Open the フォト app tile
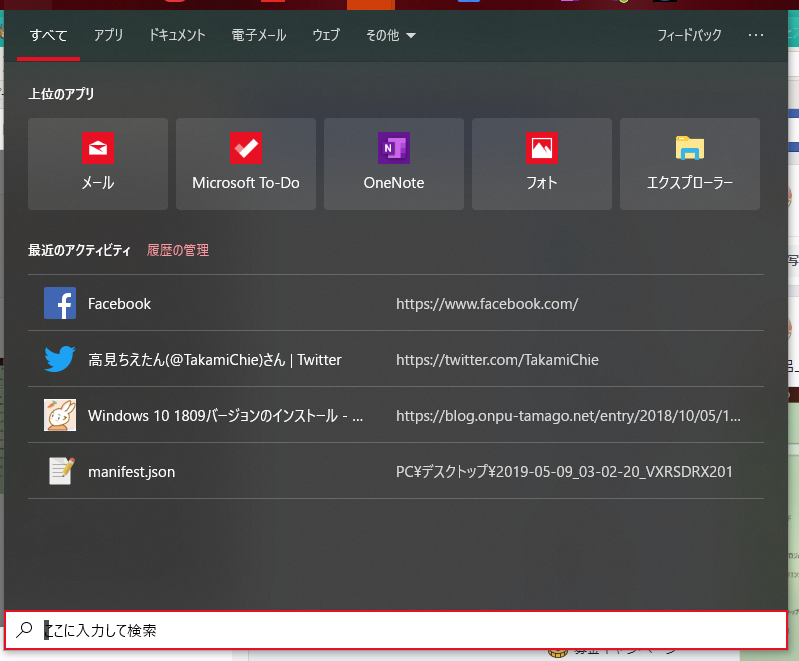 point(542,164)
